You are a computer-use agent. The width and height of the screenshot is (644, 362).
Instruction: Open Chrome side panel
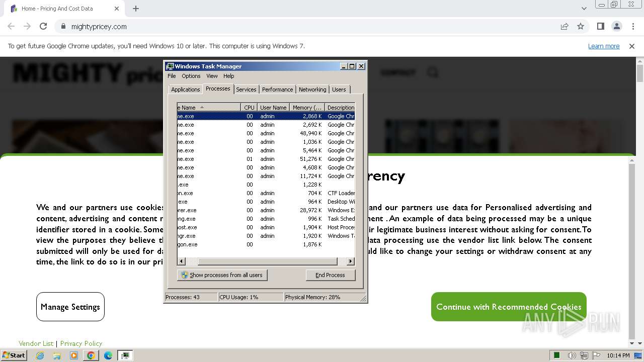600,26
